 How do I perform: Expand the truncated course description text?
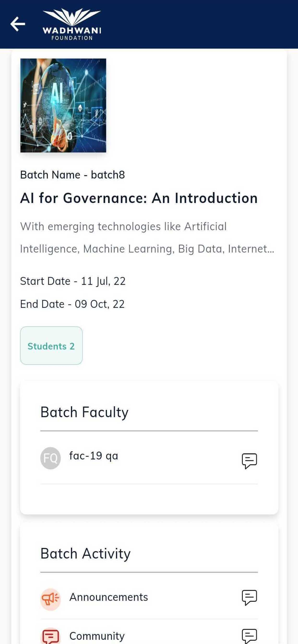[147, 237]
